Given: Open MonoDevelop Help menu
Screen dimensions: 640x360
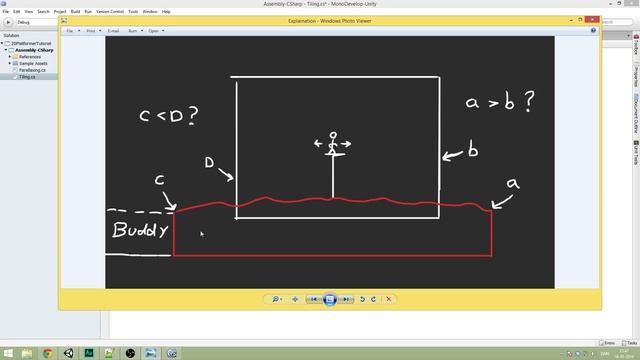Looking at the screenshot, I should (x=166, y=11).
